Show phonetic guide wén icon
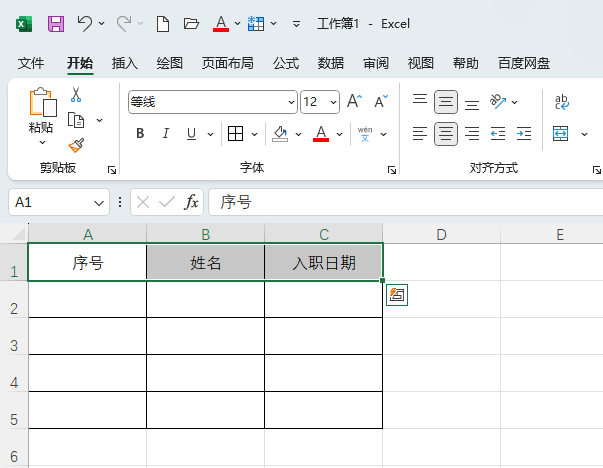603x468 pixels. pyautogui.click(x=365, y=134)
